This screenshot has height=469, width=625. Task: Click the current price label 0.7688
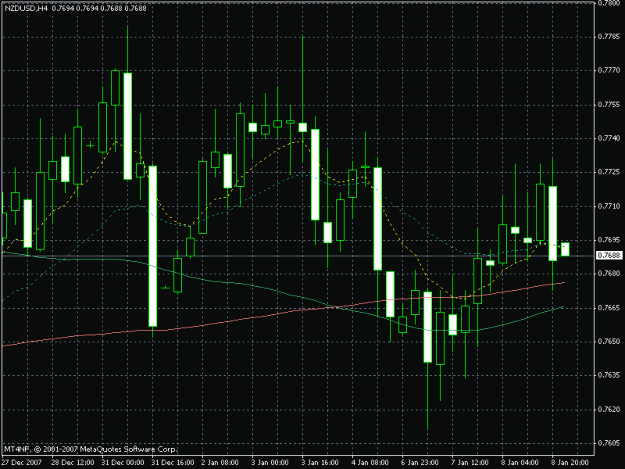click(x=609, y=255)
